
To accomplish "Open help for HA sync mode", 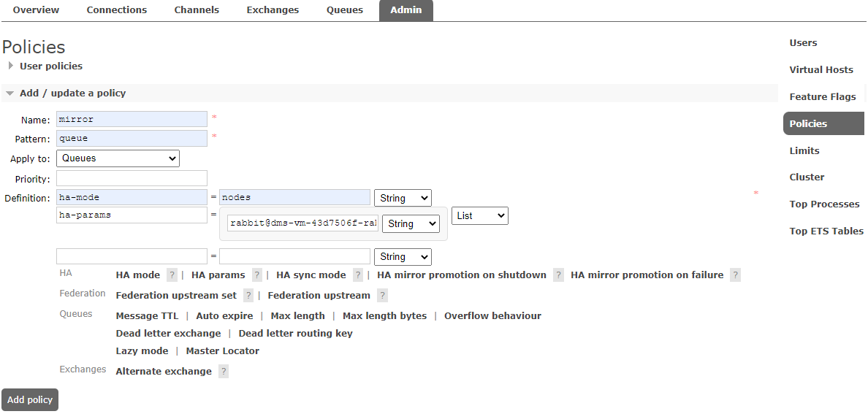I will pyautogui.click(x=358, y=275).
